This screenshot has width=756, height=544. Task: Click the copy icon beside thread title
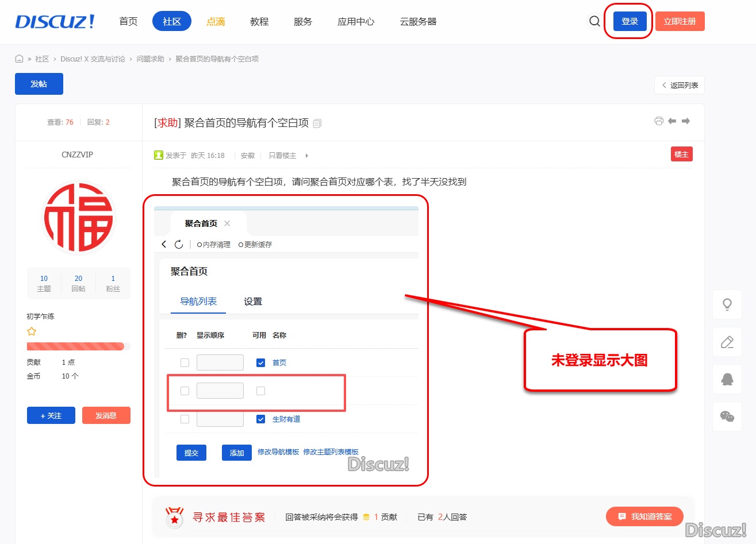click(x=317, y=124)
